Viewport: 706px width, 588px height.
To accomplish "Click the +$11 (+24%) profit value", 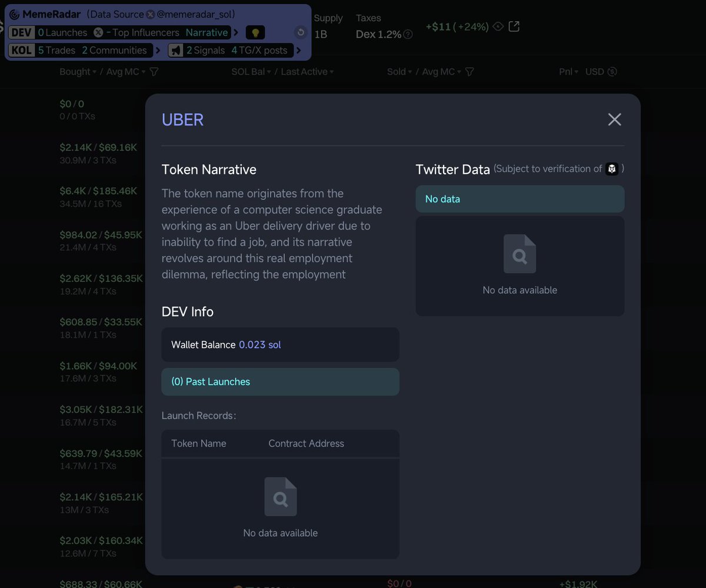I will (x=457, y=26).
